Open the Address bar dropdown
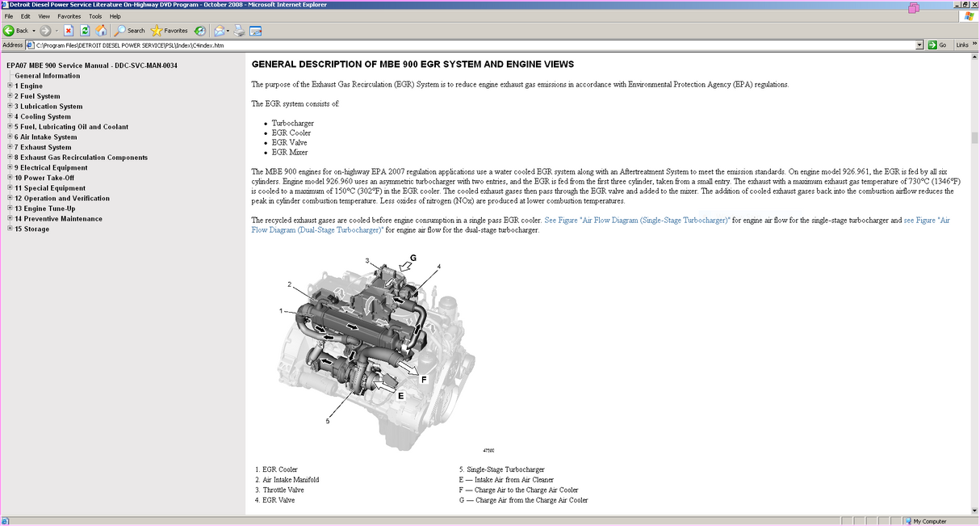 coord(919,44)
